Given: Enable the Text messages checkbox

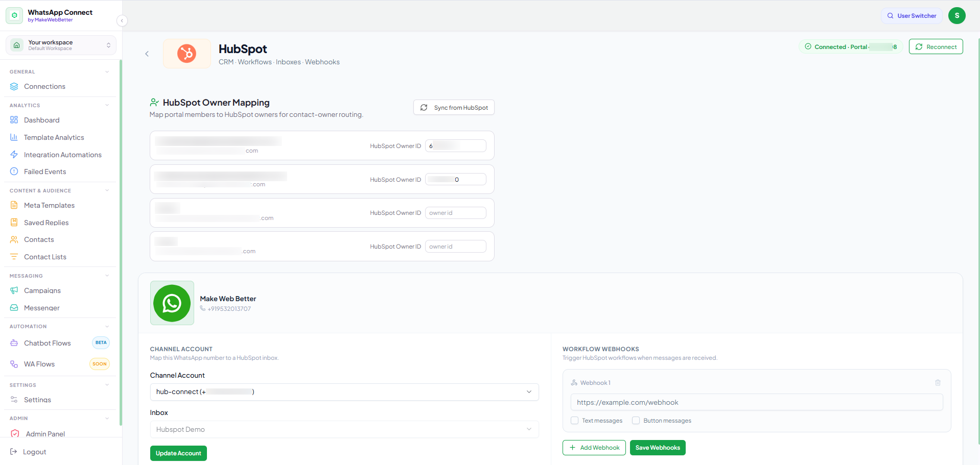Looking at the screenshot, I should (x=574, y=421).
